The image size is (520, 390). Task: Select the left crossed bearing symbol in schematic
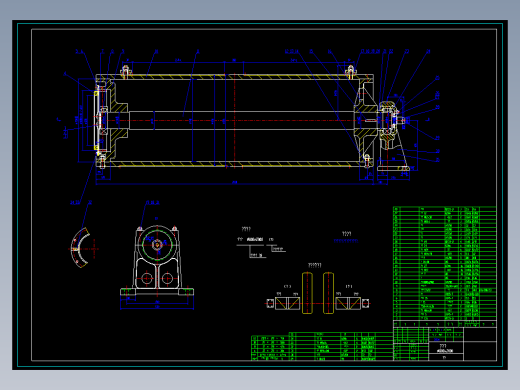(287, 303)
